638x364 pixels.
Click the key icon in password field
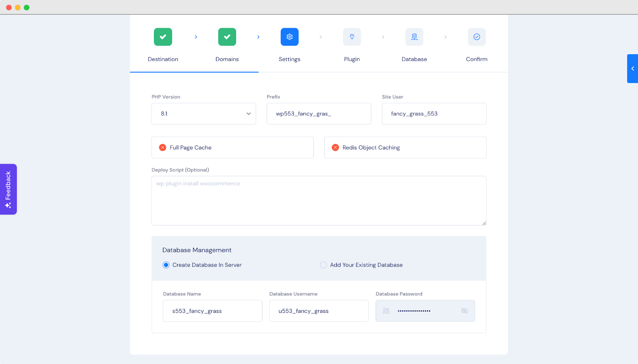(386, 311)
